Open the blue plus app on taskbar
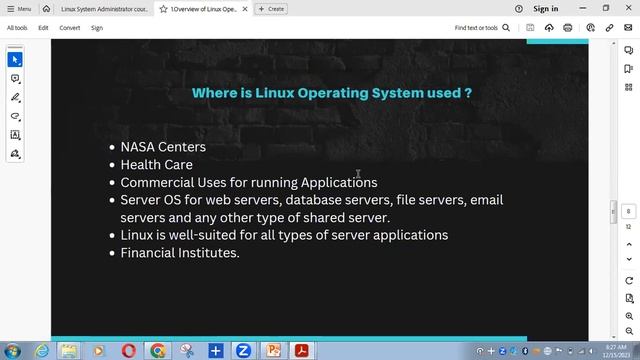 coord(216,351)
